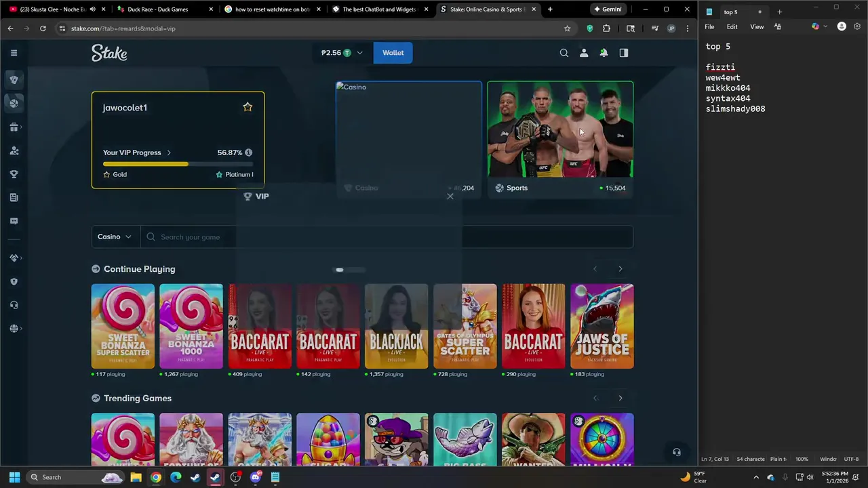
Task: Click the VIP progress info icon
Action: click(248, 152)
